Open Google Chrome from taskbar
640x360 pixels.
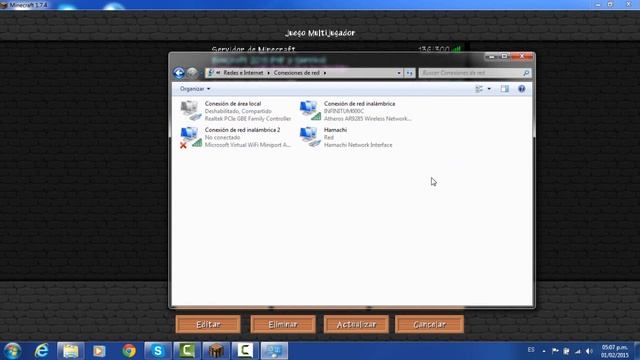(x=129, y=351)
